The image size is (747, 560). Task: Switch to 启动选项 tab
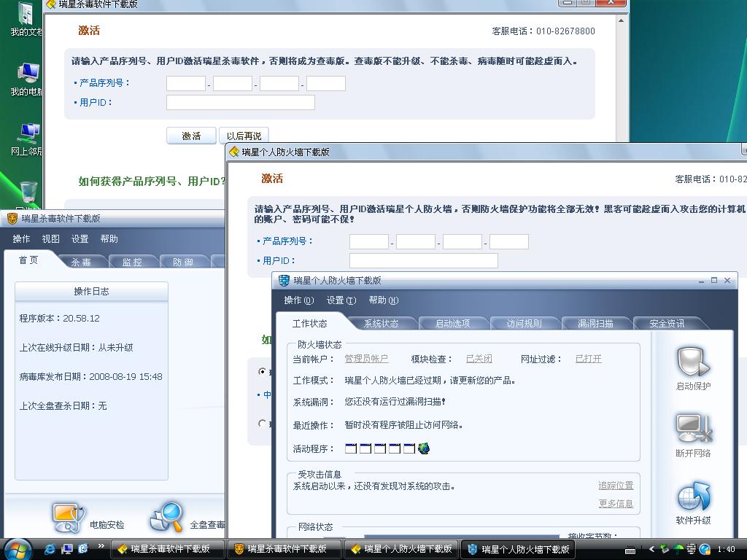[x=452, y=324]
